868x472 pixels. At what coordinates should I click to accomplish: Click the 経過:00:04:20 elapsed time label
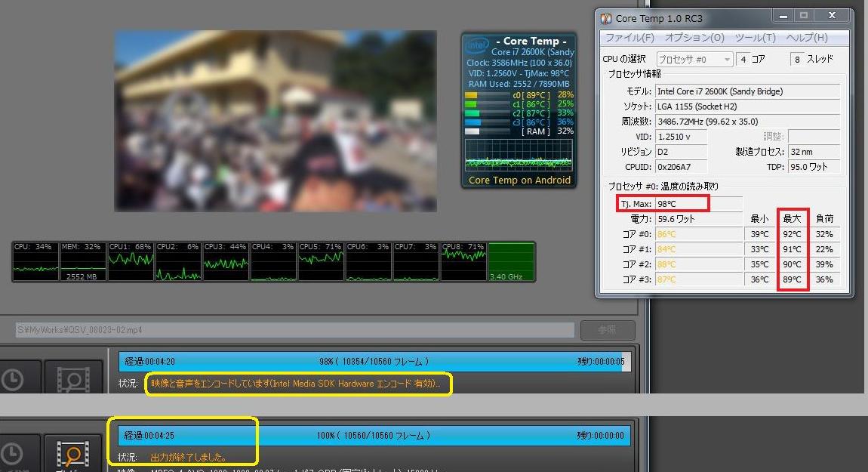point(149,361)
